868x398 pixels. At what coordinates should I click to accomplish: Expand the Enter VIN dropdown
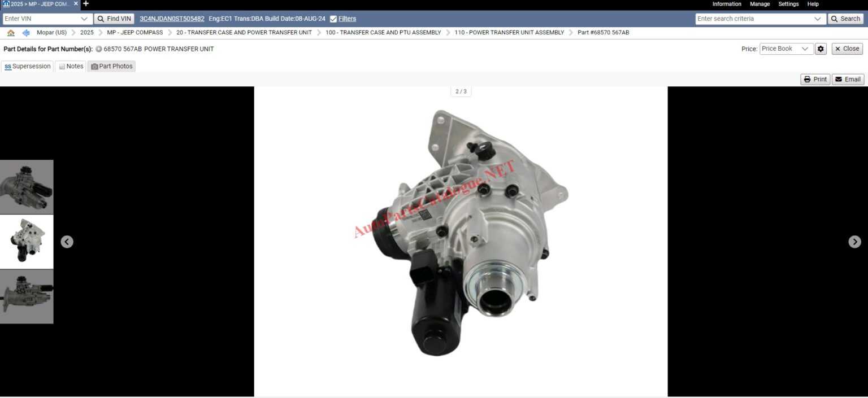(84, 19)
